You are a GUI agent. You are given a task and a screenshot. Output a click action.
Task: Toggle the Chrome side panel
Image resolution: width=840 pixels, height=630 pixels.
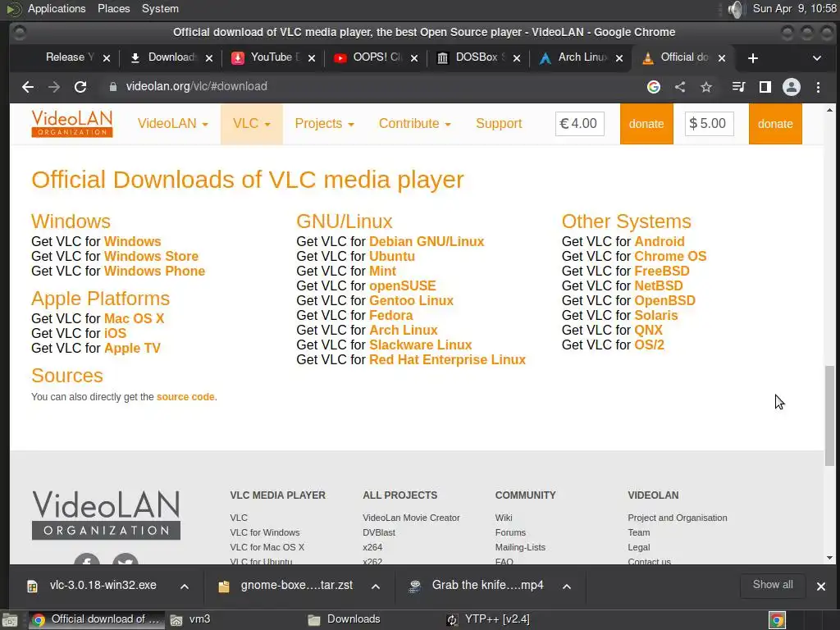click(x=765, y=87)
